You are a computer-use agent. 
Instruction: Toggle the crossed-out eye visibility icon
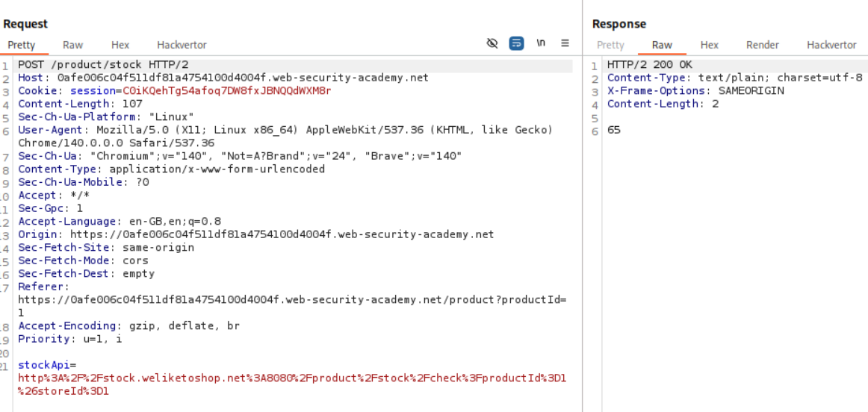point(492,43)
